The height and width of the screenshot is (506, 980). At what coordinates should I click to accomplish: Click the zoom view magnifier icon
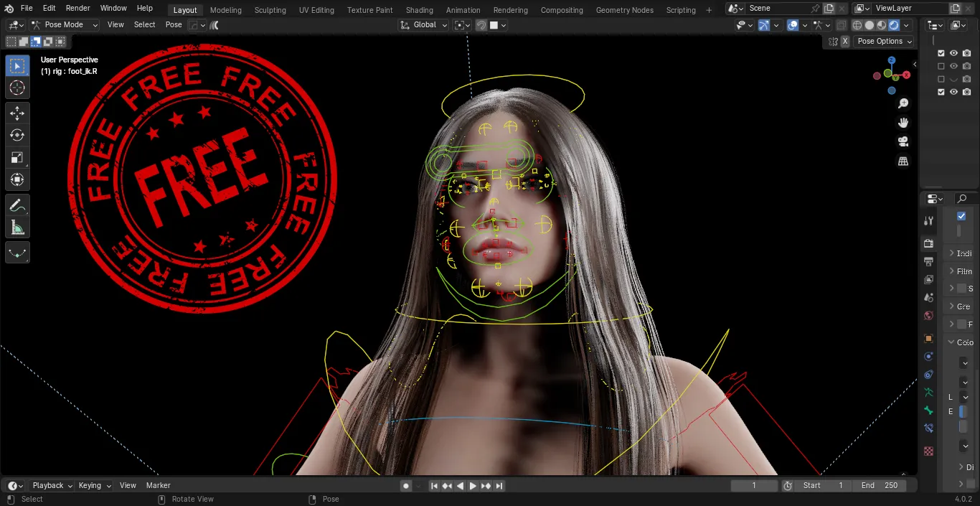click(x=903, y=103)
